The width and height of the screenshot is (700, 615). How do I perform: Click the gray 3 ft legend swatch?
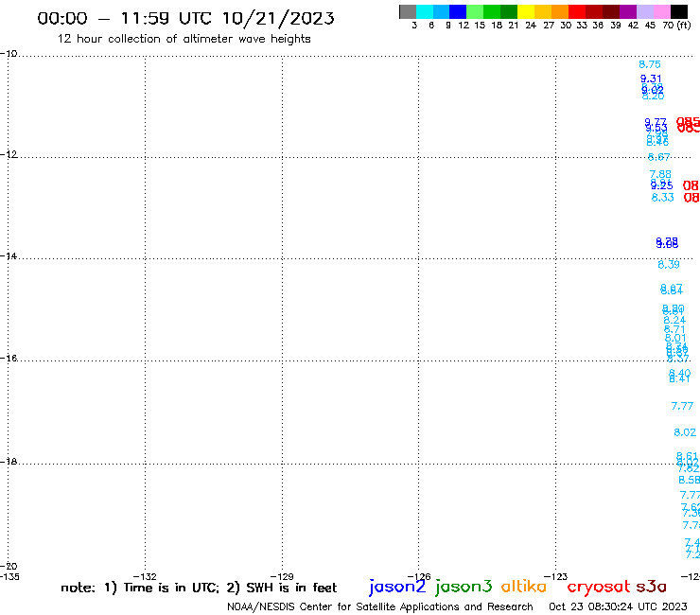[408, 11]
